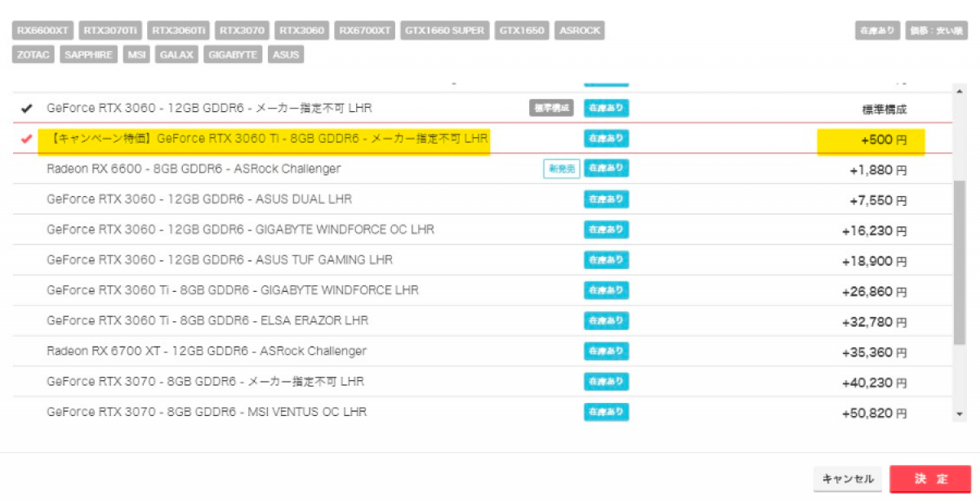
Task: Click the +32,780 円 price
Action: (875, 322)
